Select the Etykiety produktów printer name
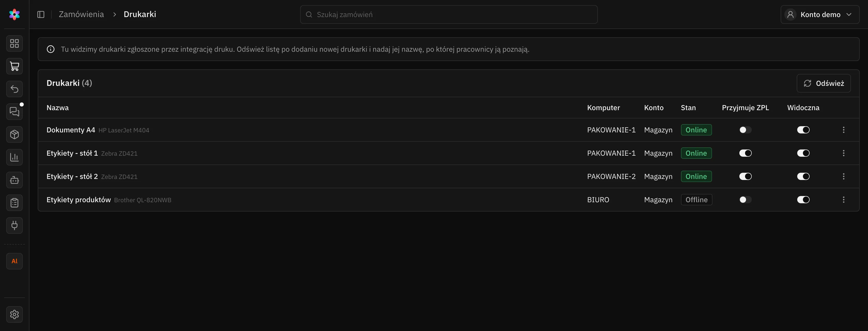The width and height of the screenshot is (868, 331). click(x=79, y=200)
